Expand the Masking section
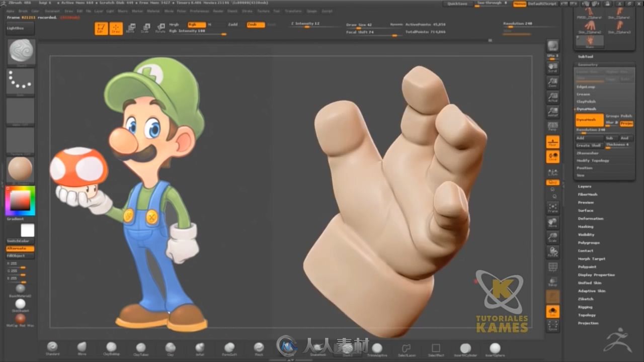The width and height of the screenshot is (644, 362). click(585, 227)
